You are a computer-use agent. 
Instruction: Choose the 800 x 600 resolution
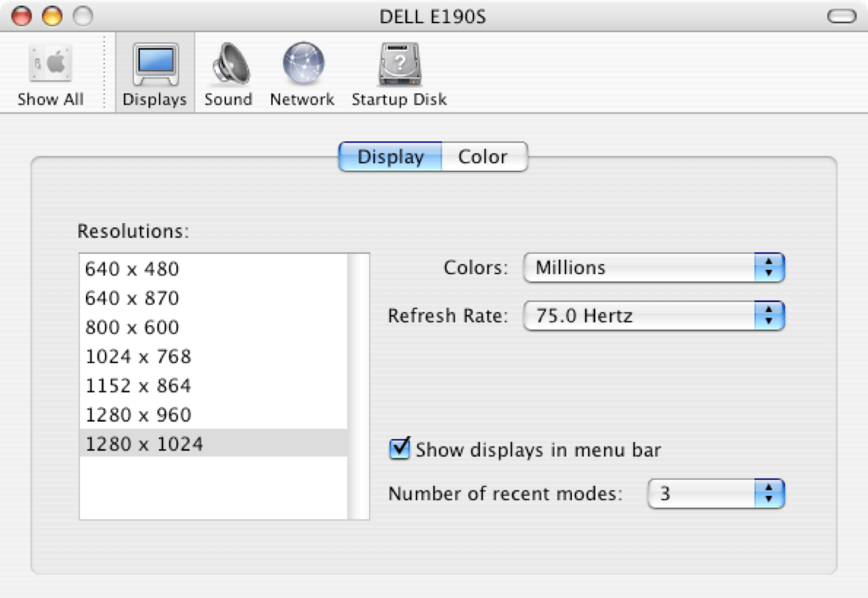coord(213,327)
